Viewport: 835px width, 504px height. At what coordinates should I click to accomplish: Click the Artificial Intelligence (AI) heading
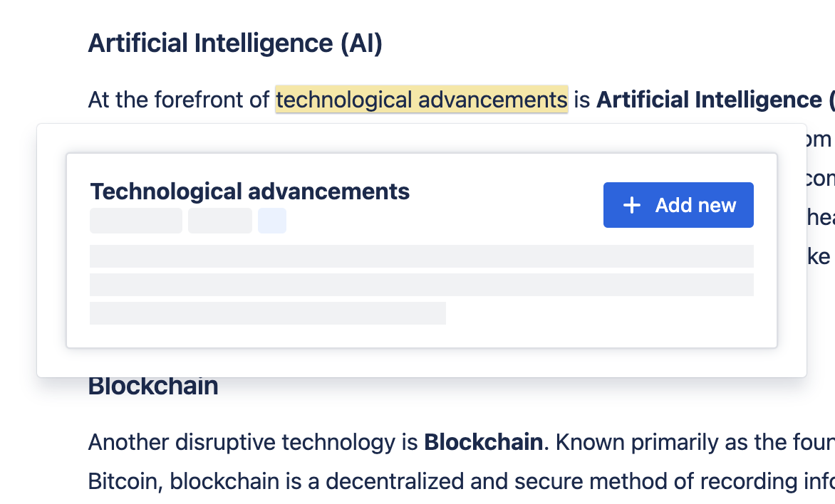(234, 42)
